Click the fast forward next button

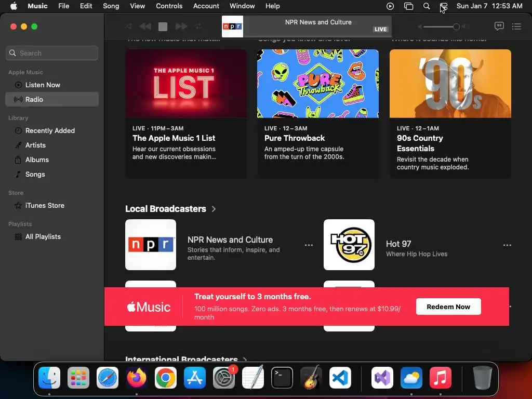click(181, 26)
